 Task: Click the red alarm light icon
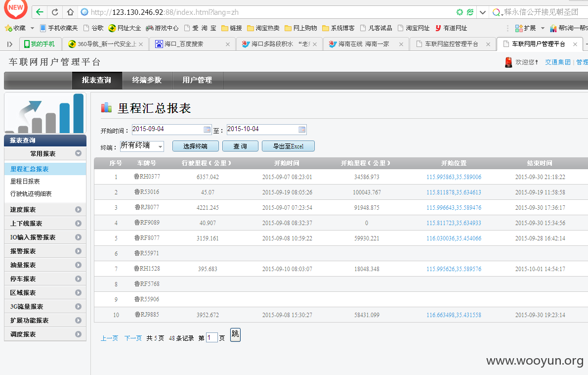pos(508,62)
